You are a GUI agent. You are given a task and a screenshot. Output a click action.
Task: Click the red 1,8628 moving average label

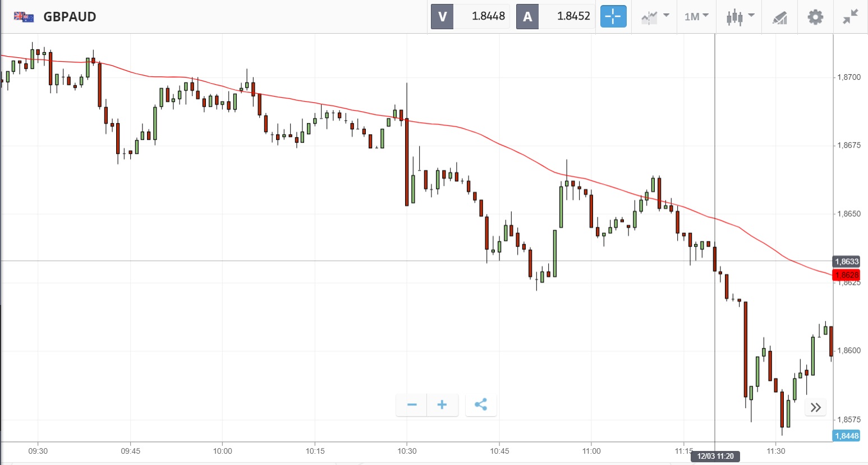pyautogui.click(x=846, y=275)
